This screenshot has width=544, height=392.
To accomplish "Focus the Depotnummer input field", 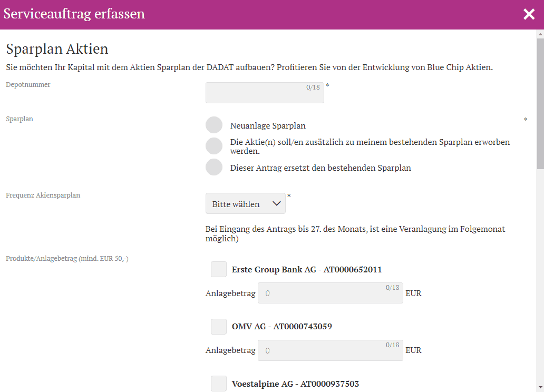I will (x=265, y=93).
